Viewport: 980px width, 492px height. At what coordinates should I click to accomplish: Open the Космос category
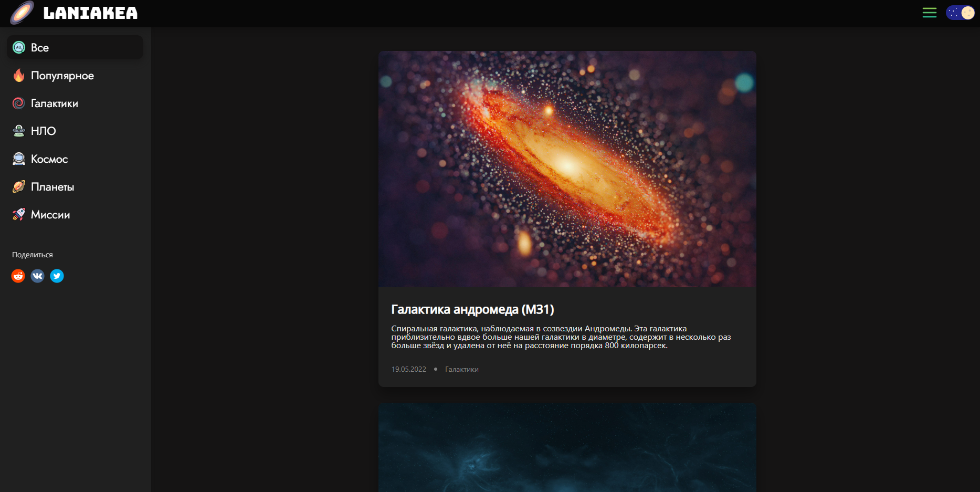49,159
